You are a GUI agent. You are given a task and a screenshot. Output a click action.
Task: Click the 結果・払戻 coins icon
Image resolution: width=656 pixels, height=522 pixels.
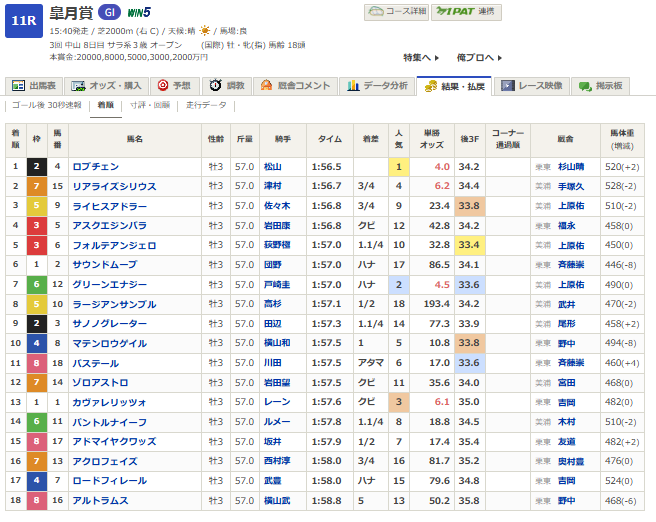[429, 86]
